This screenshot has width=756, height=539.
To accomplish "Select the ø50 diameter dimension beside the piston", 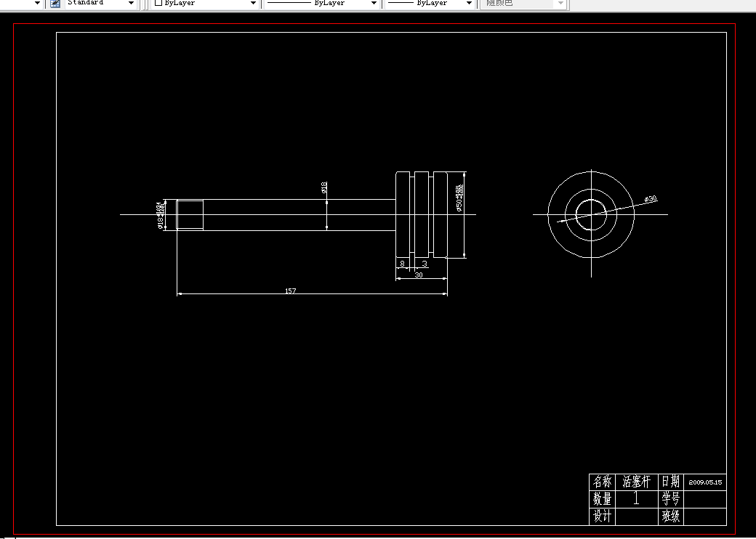I will (x=459, y=198).
